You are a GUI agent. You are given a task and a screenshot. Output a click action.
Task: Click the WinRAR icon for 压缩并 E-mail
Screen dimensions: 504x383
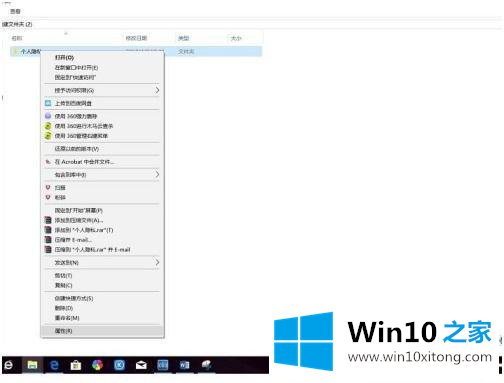(x=48, y=240)
